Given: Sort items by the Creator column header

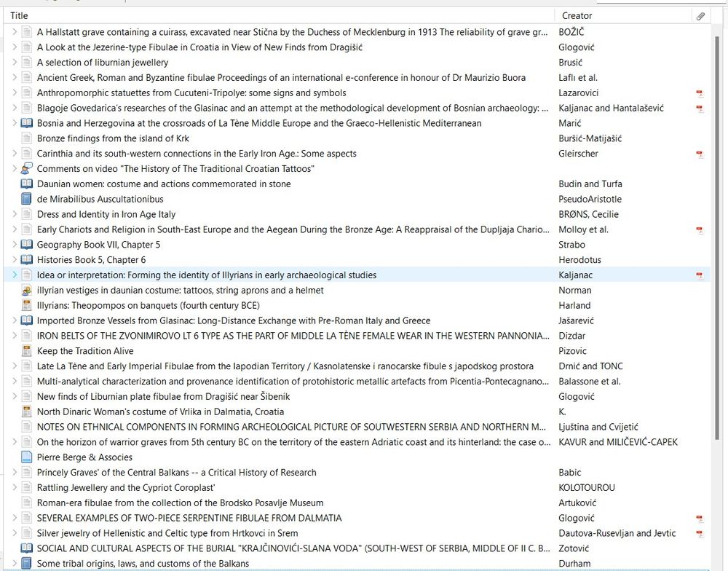Looking at the screenshot, I should tap(623, 16).
